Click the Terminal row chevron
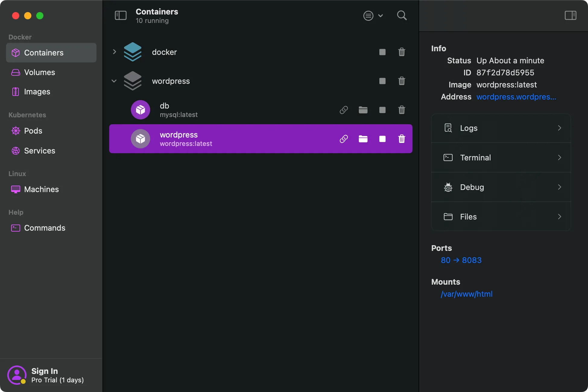The height and width of the screenshot is (392, 588). pyautogui.click(x=559, y=158)
